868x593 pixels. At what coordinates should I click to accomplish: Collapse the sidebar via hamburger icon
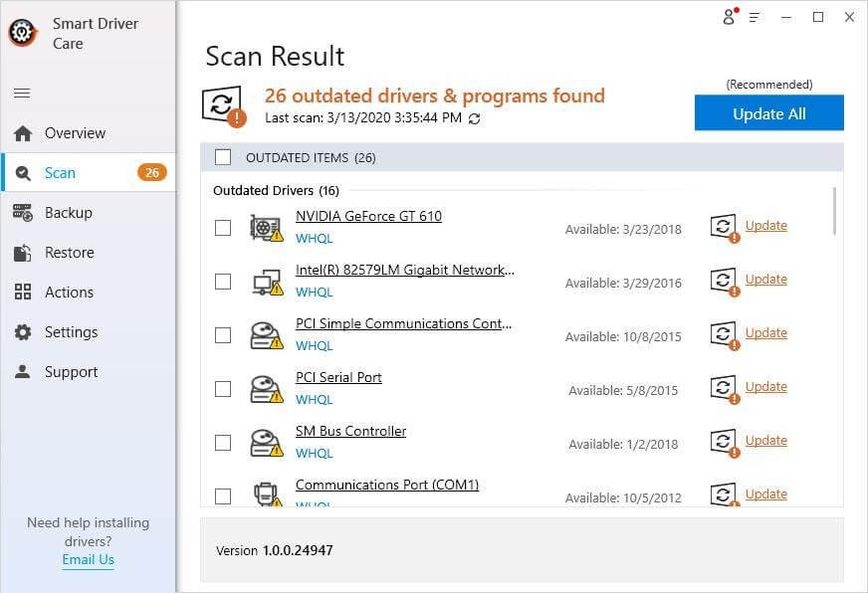[x=21, y=93]
